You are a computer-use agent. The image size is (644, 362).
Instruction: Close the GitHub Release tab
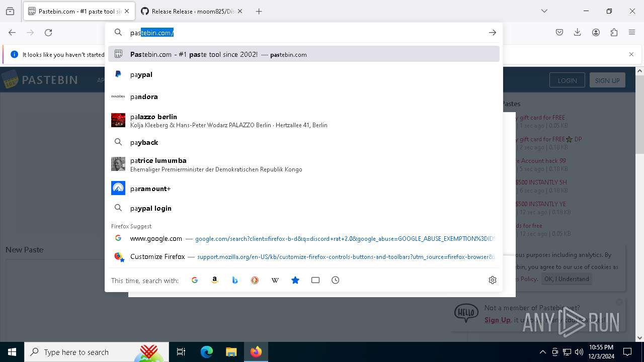(239, 11)
